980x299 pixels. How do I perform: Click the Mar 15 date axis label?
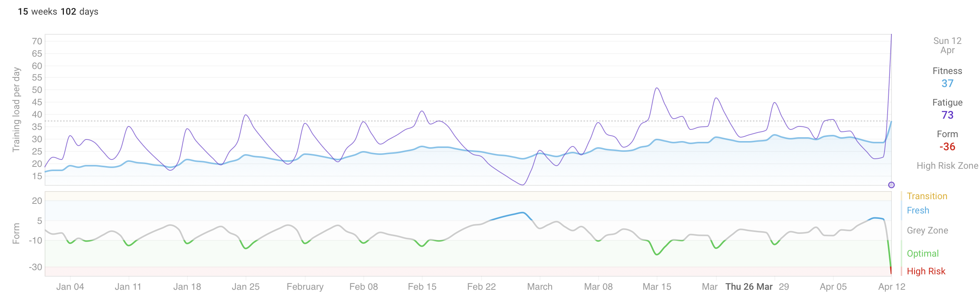pos(657,287)
